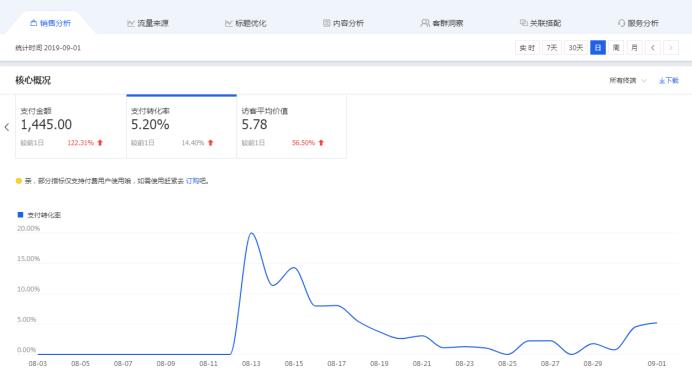This screenshot has height=372, width=692.
Task: Click the 下载 download link
Action: pos(669,80)
